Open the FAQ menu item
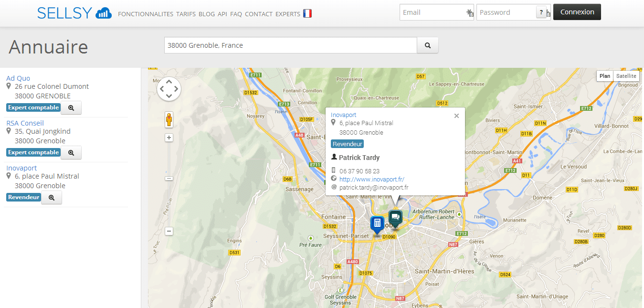 pos(236,14)
